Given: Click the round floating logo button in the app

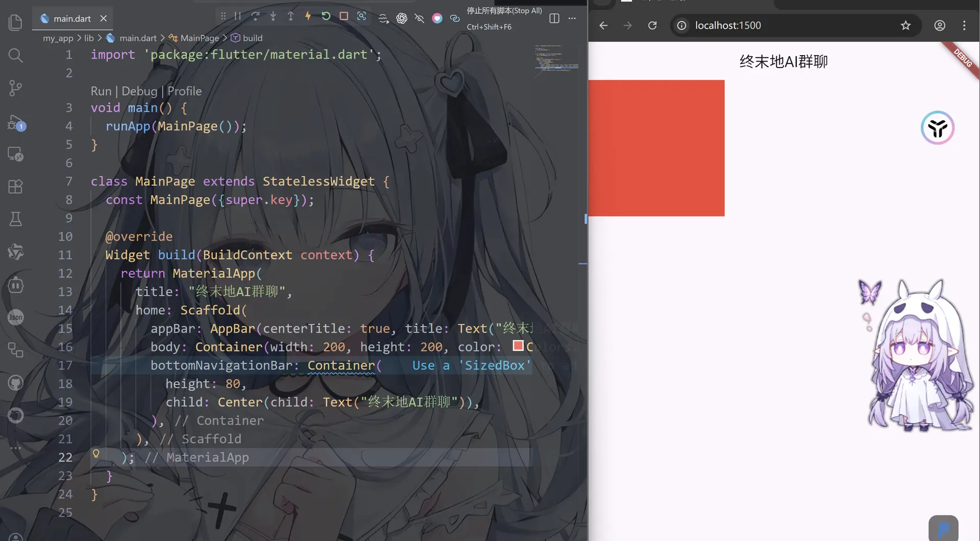Looking at the screenshot, I should coord(938,128).
